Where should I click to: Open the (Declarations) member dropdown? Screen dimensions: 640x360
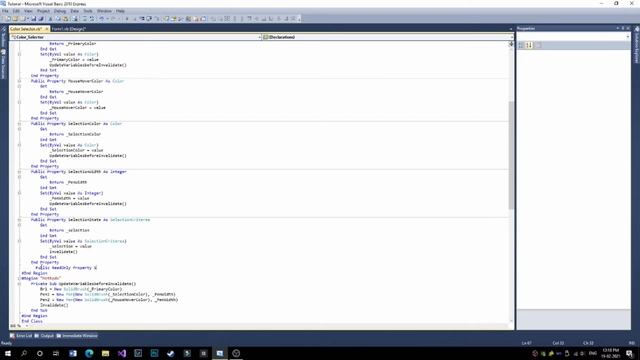pos(388,37)
